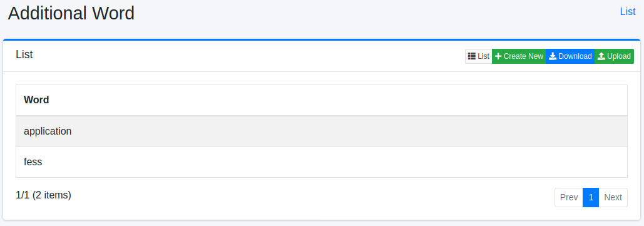Image resolution: width=644 pixels, height=226 pixels.
Task: Open the Upload words button
Action: (614, 56)
